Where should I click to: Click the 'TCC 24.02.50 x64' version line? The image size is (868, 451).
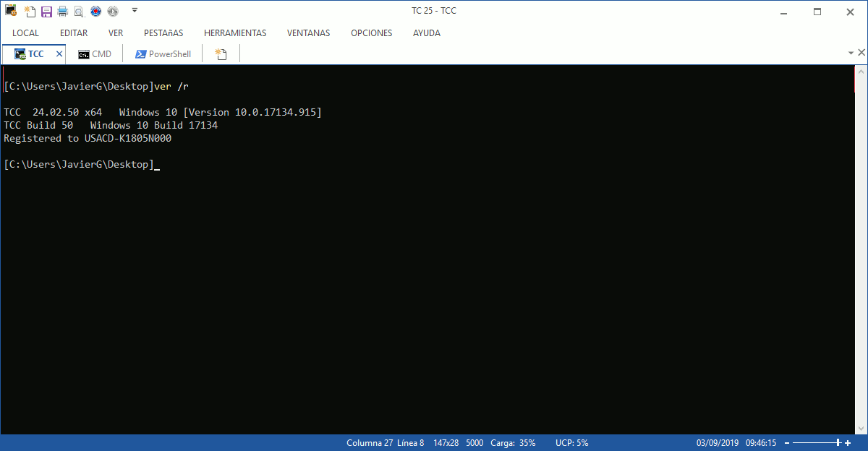(x=163, y=113)
